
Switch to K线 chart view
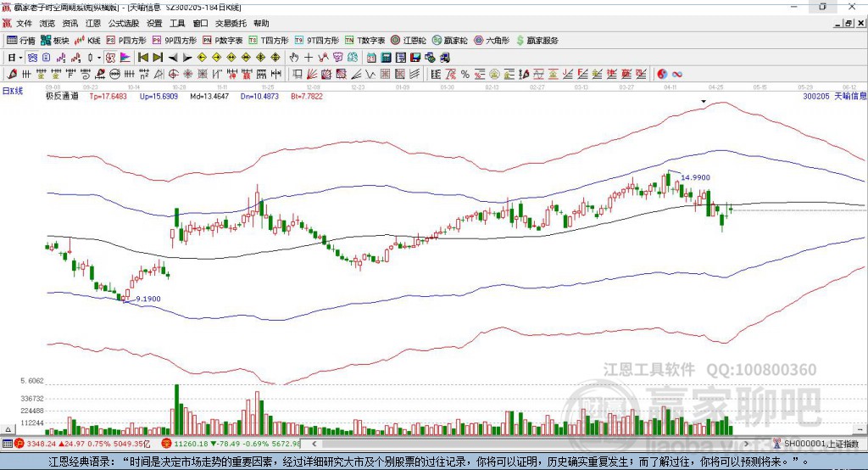87,41
